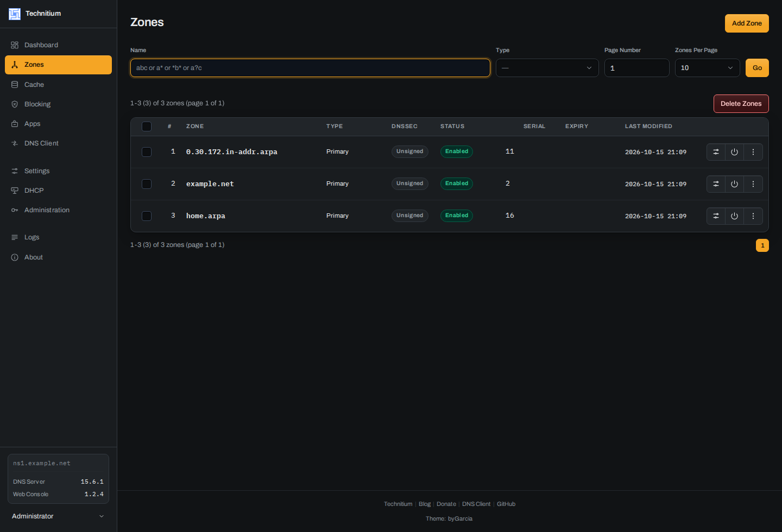Open the Administration section
The height and width of the screenshot is (532, 782).
point(58,210)
